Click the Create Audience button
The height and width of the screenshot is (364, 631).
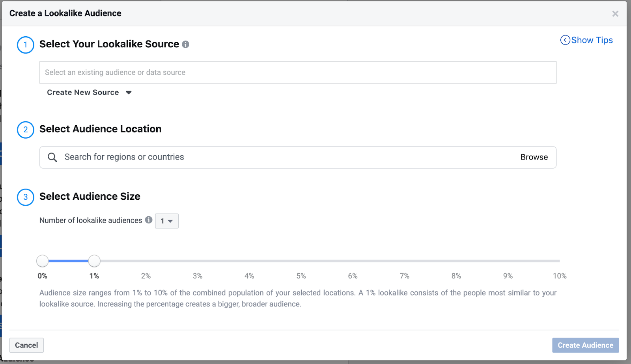point(585,345)
